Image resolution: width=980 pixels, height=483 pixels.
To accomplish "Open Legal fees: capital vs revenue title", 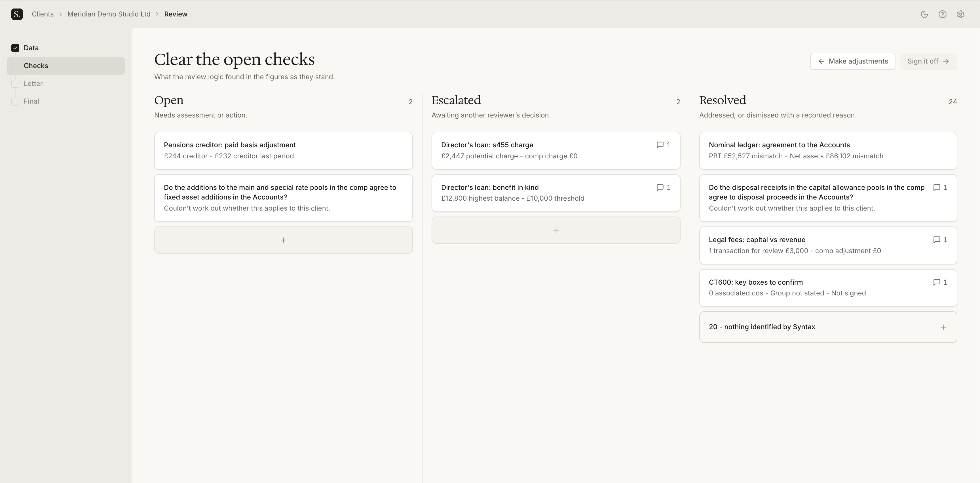I will [757, 240].
